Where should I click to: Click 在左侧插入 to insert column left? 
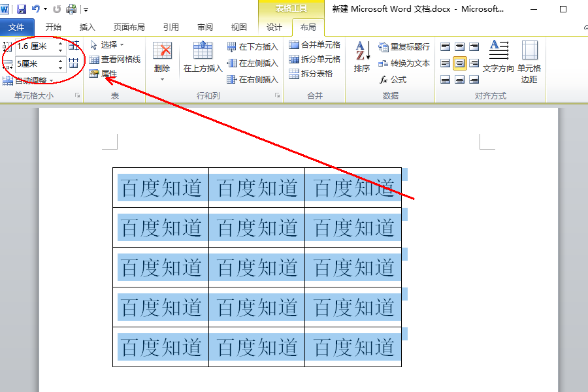252,63
